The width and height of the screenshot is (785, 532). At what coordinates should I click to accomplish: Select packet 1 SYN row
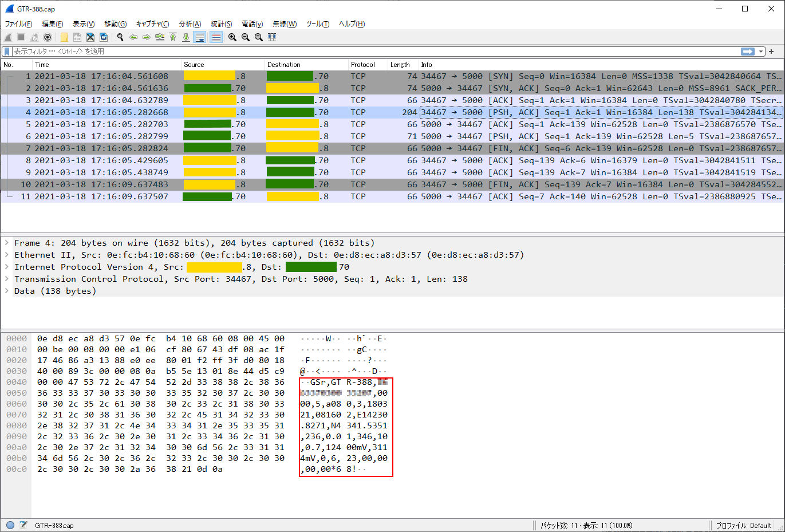click(x=392, y=76)
